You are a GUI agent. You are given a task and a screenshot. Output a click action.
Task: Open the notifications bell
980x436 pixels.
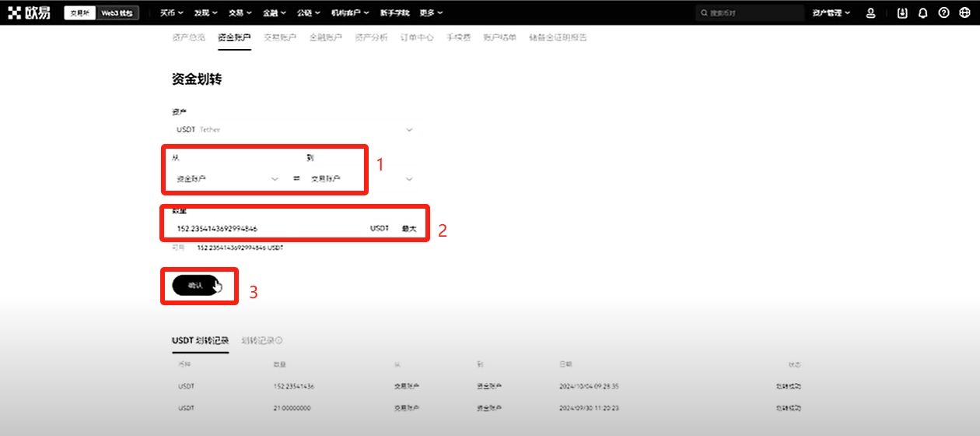pos(923,13)
